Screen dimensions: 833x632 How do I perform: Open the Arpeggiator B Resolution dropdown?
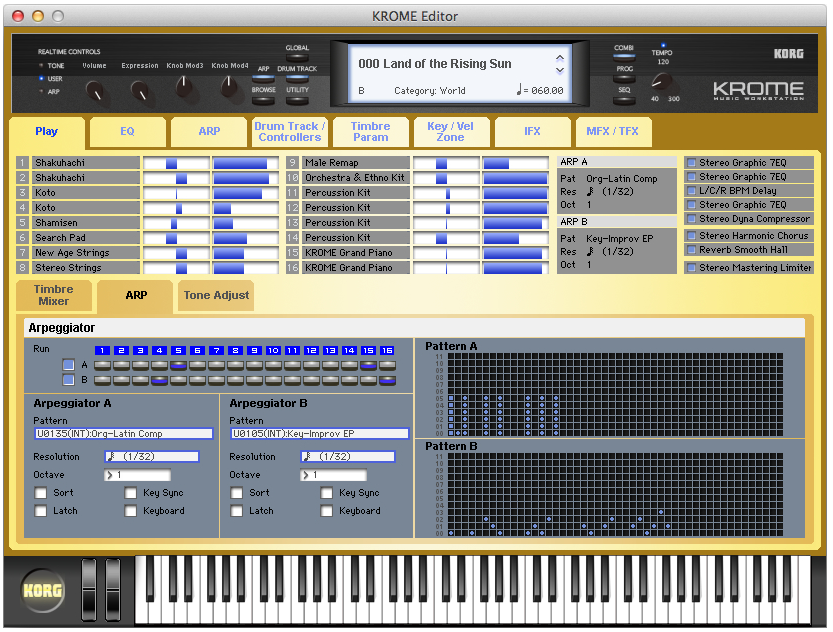coord(348,457)
